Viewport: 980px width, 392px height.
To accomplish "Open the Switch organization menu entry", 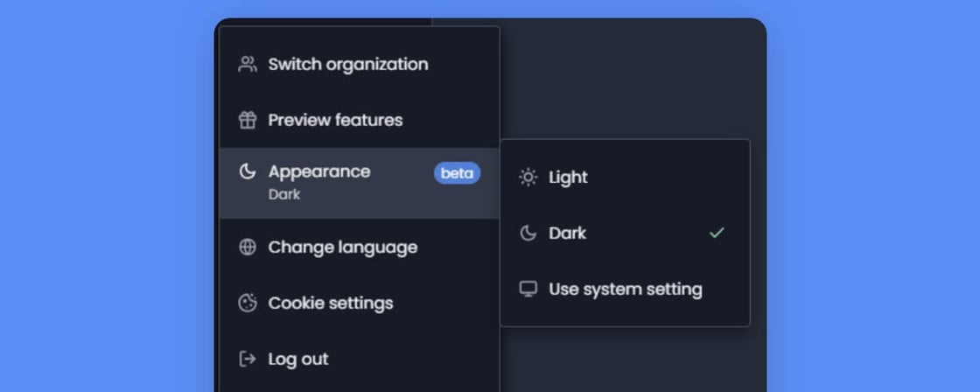I will [347, 64].
